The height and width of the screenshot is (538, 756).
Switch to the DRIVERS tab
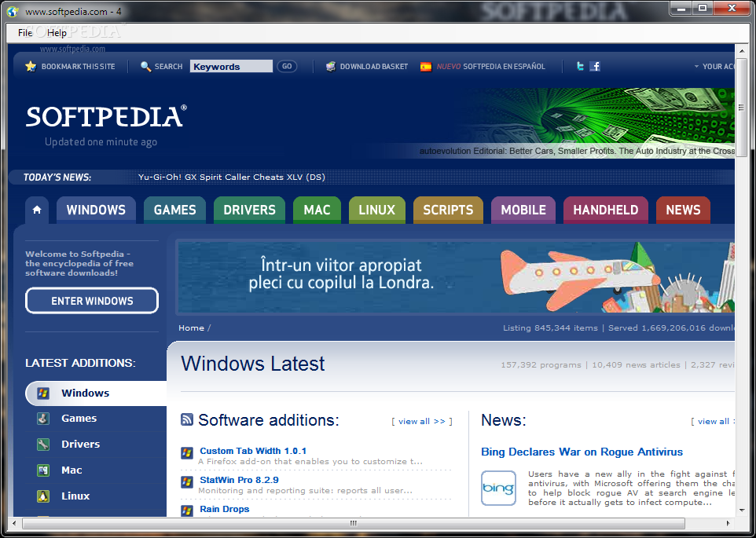pos(250,210)
